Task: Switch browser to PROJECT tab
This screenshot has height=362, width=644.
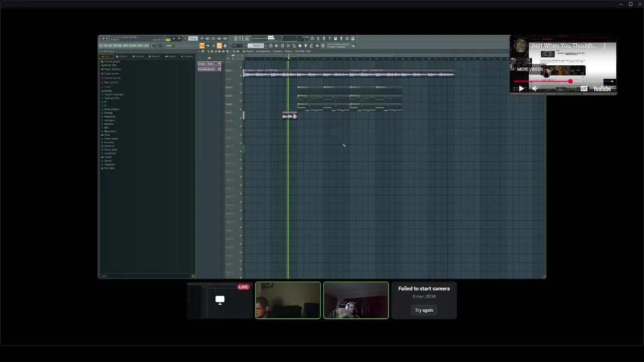Action: pyautogui.click(x=122, y=56)
